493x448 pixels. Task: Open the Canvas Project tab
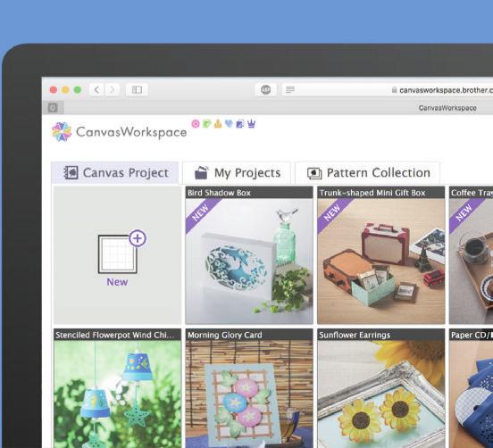click(x=115, y=172)
